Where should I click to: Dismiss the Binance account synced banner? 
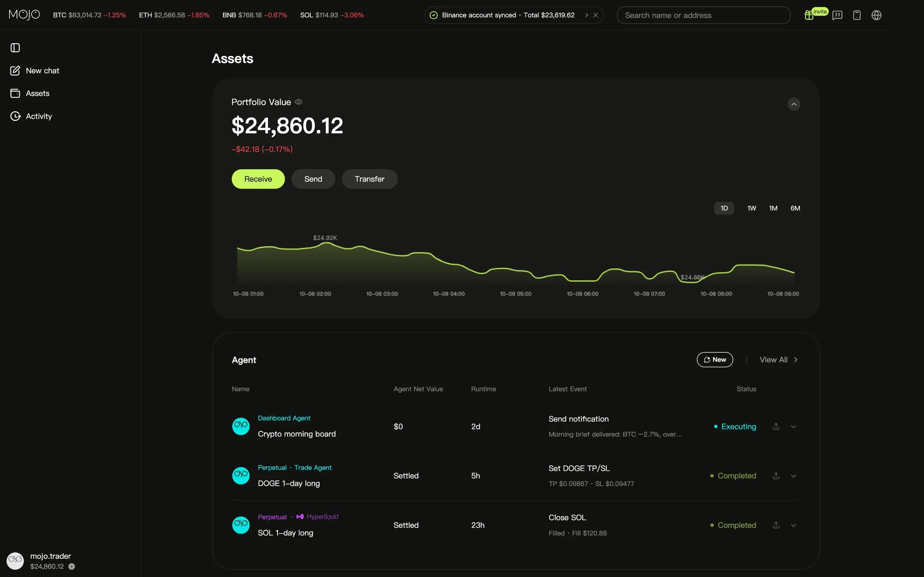595,15
